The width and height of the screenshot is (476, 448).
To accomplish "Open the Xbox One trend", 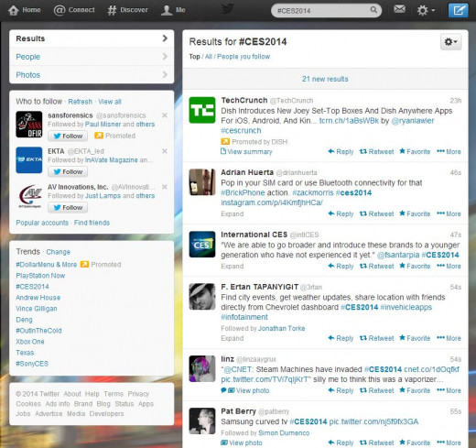I will point(30,342).
